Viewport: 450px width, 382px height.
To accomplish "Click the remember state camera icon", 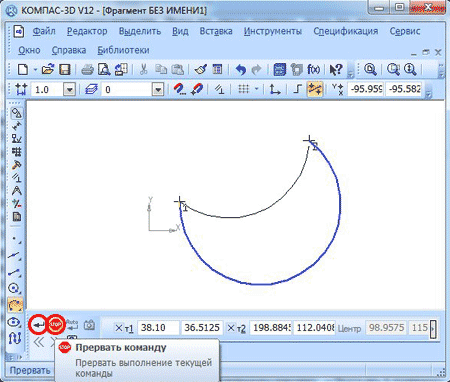I will click(x=89, y=324).
